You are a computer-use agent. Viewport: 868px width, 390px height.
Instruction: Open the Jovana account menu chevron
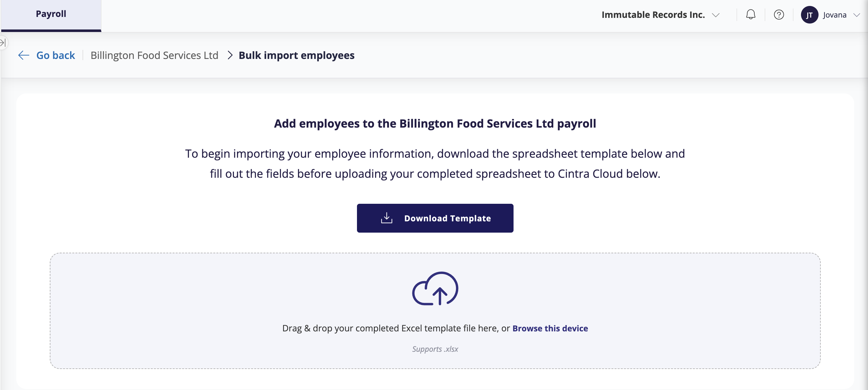[856, 15]
